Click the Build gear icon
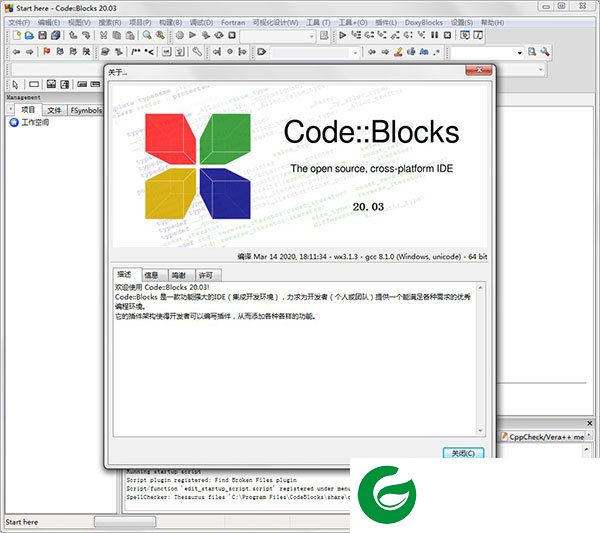This screenshot has height=533, width=600. click(179, 36)
